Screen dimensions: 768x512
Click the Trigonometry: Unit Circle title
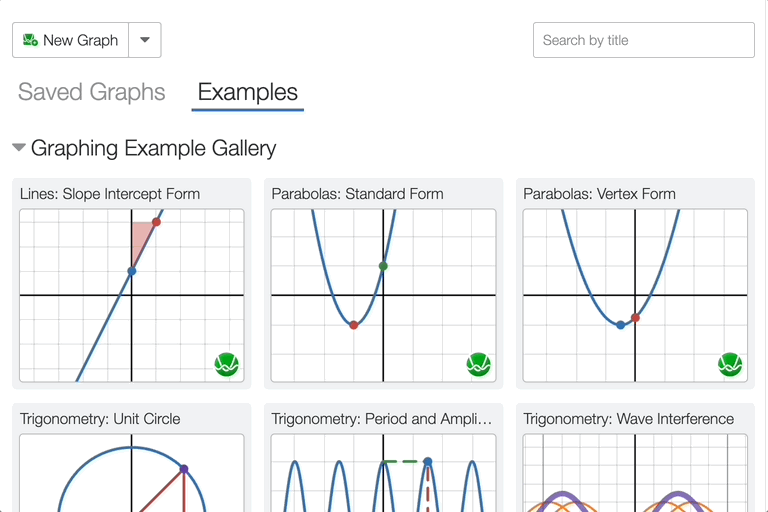[x=100, y=419]
